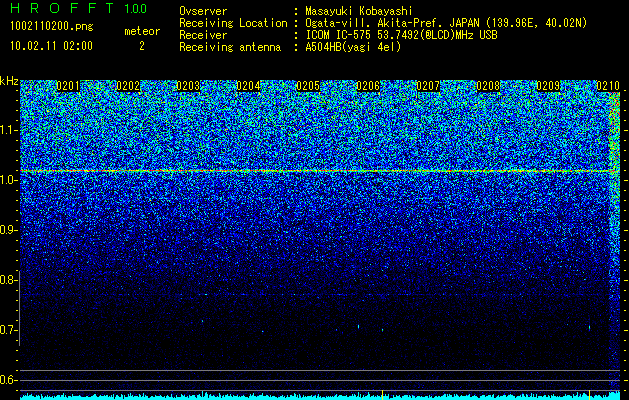Click the 0206 time marker label
This screenshot has width=629, height=400.
tap(368, 86)
